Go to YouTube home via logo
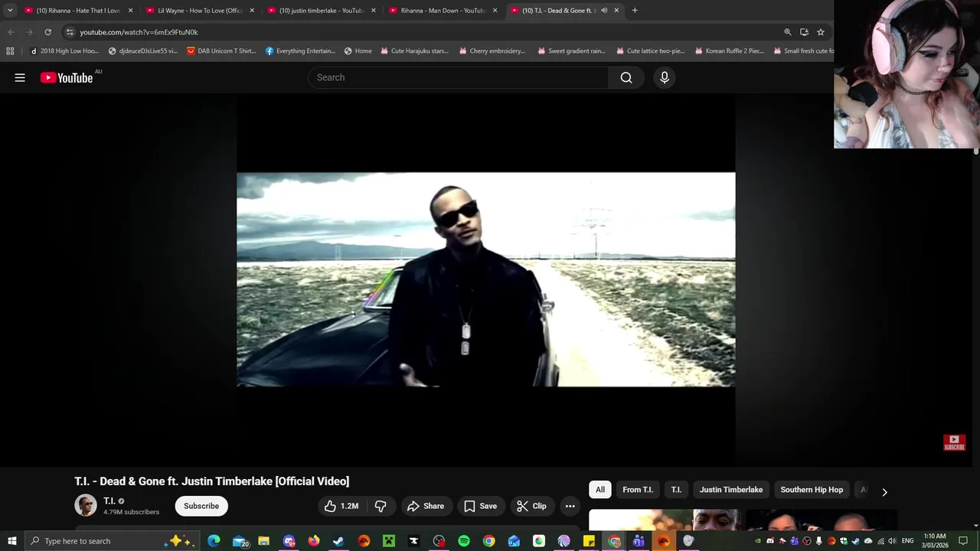 click(x=67, y=77)
